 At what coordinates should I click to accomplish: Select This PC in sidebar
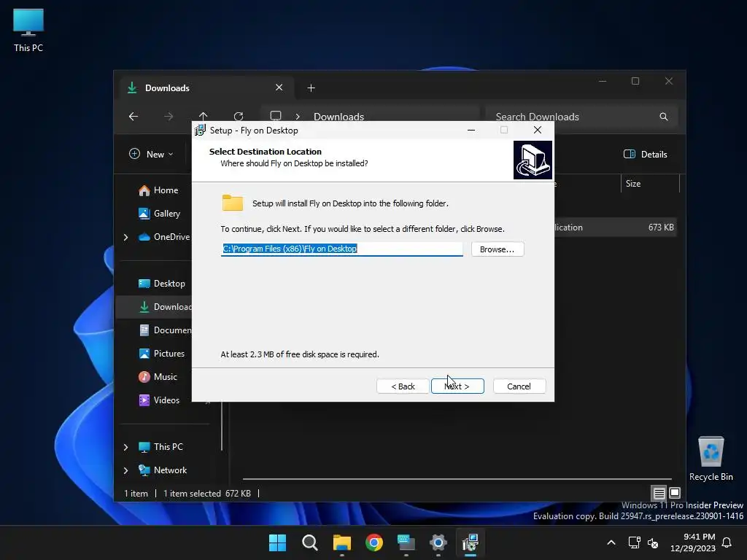pos(161,447)
